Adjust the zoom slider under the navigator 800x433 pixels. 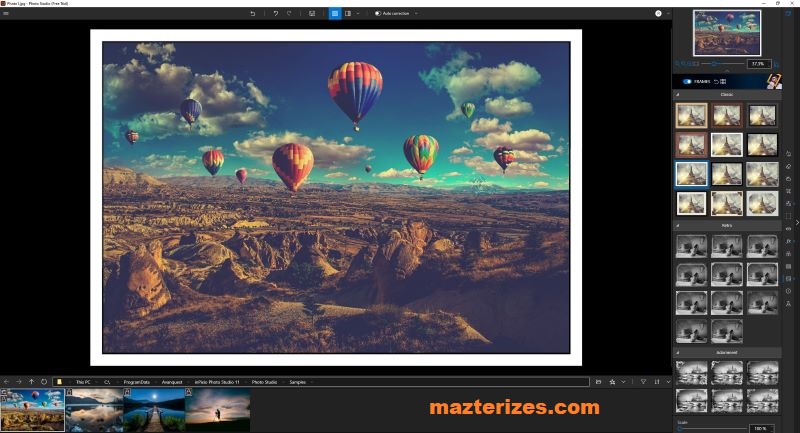click(722, 64)
